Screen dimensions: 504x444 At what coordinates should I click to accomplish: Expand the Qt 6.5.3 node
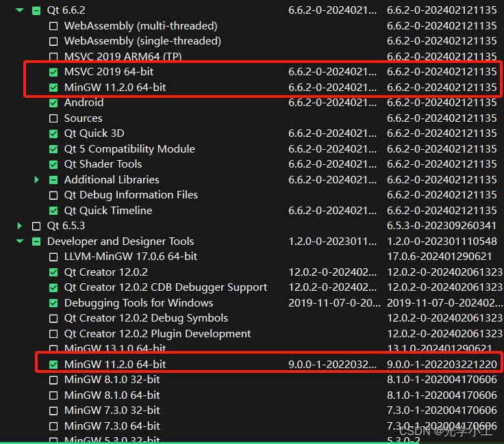coord(20,226)
